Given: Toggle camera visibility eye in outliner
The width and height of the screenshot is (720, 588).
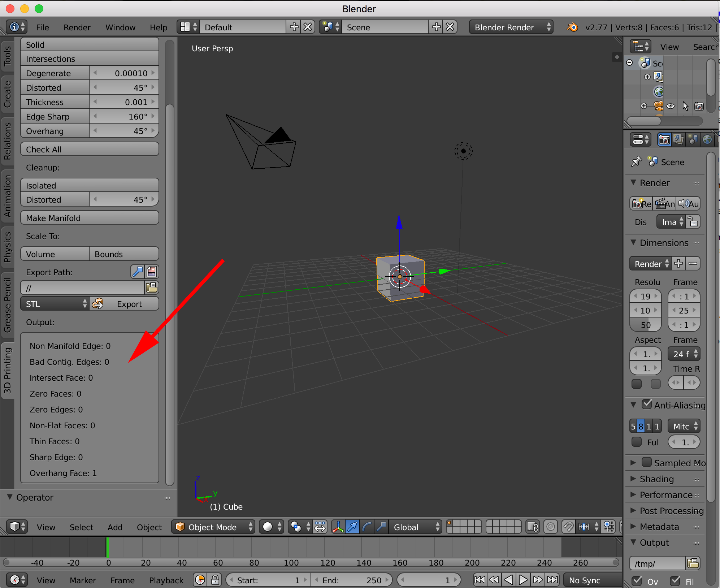Looking at the screenshot, I should (671, 106).
